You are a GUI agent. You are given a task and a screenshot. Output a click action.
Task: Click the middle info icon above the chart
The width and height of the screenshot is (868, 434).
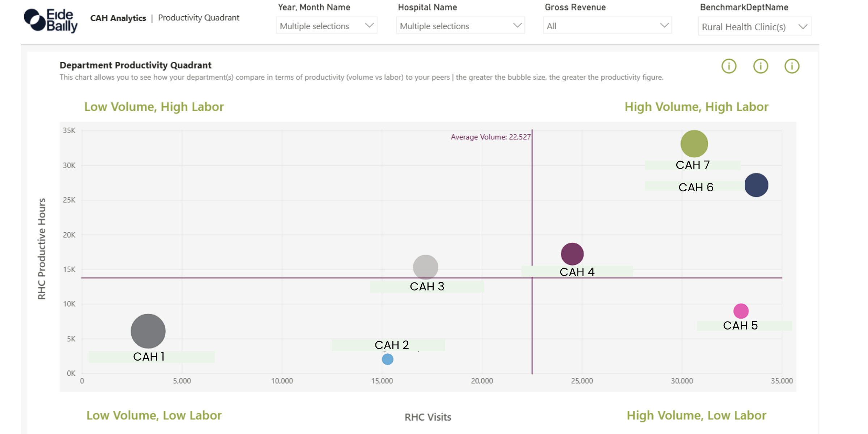coord(761,66)
